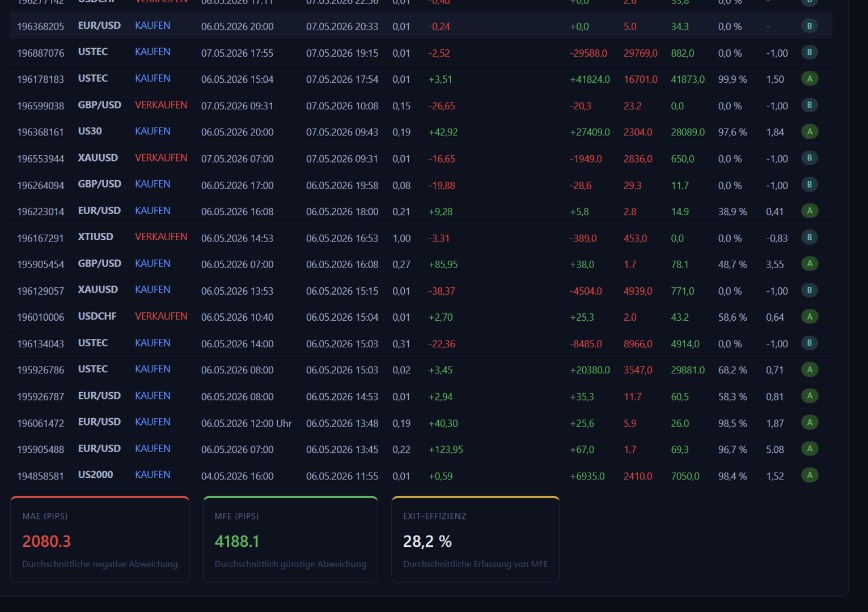
Task: Click the A grade badge on trade 196178183
Action: click(x=810, y=79)
